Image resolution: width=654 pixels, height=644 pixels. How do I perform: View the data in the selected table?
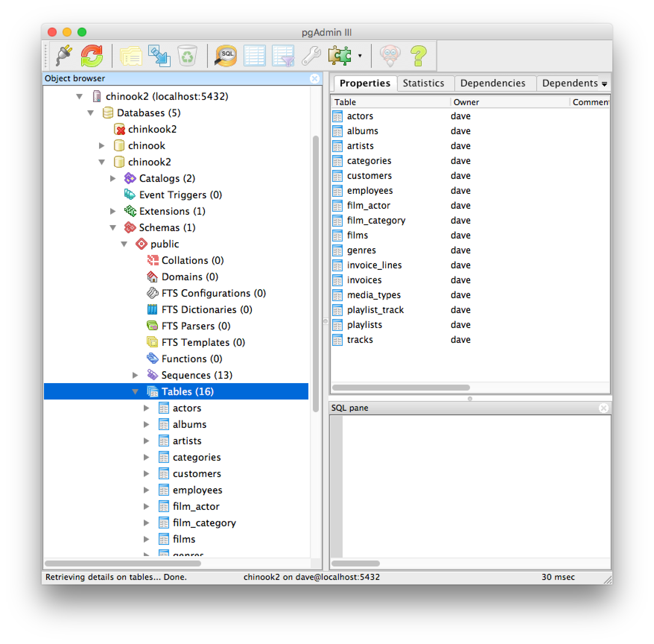pyautogui.click(x=254, y=55)
